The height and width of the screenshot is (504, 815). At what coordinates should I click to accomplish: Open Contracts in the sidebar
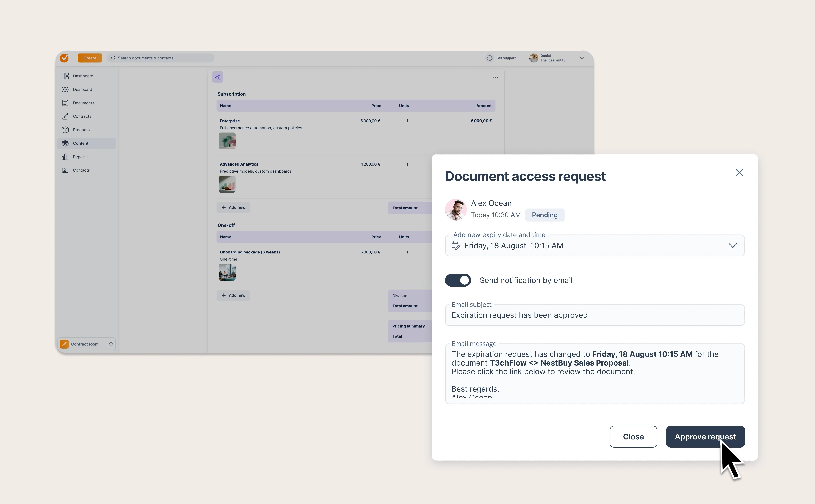[82, 116]
